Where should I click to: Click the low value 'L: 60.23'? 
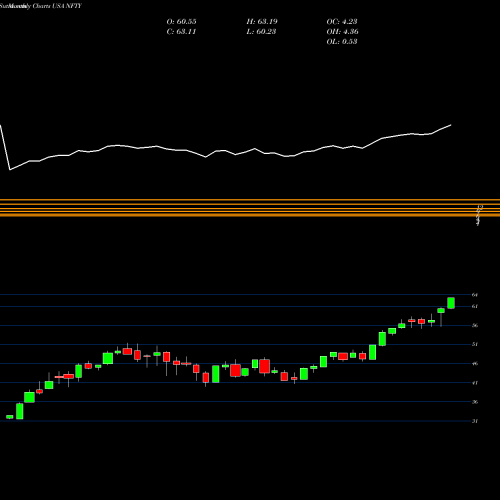point(261,32)
